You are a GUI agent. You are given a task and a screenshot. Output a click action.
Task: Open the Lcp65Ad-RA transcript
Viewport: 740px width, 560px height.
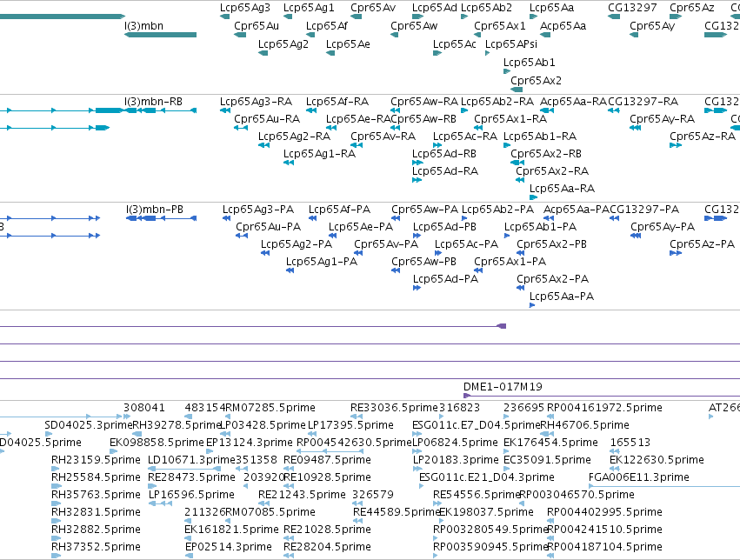tap(445, 171)
